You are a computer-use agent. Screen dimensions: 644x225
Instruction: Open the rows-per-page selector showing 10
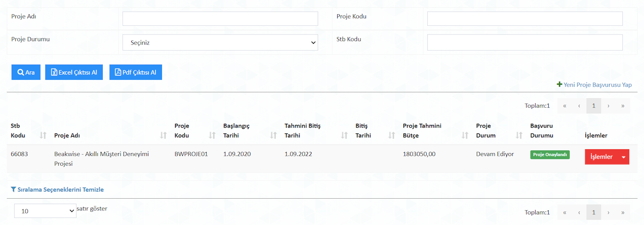45,211
